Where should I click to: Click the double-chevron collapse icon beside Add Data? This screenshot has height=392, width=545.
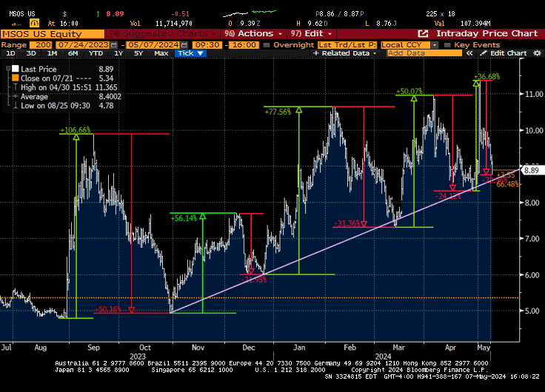coord(469,53)
